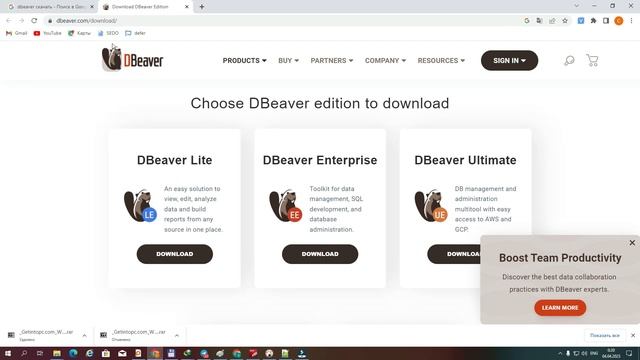Image resolution: width=640 pixels, height=360 pixels.
Task: Open the Extensions puzzle icon
Action: click(593, 20)
